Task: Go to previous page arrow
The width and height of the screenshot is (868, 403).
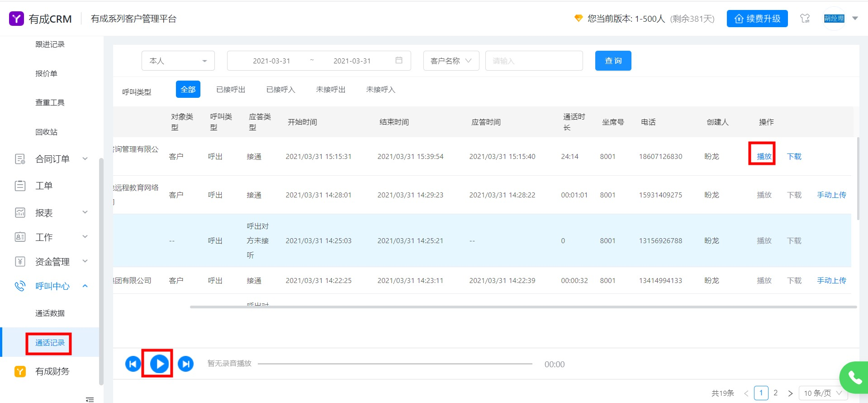Action: (x=746, y=393)
